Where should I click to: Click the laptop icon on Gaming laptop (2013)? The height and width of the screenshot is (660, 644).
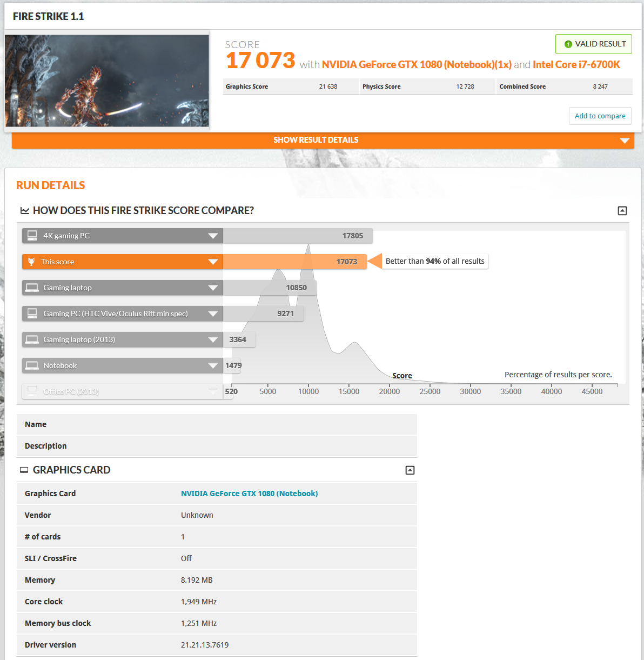pos(32,339)
